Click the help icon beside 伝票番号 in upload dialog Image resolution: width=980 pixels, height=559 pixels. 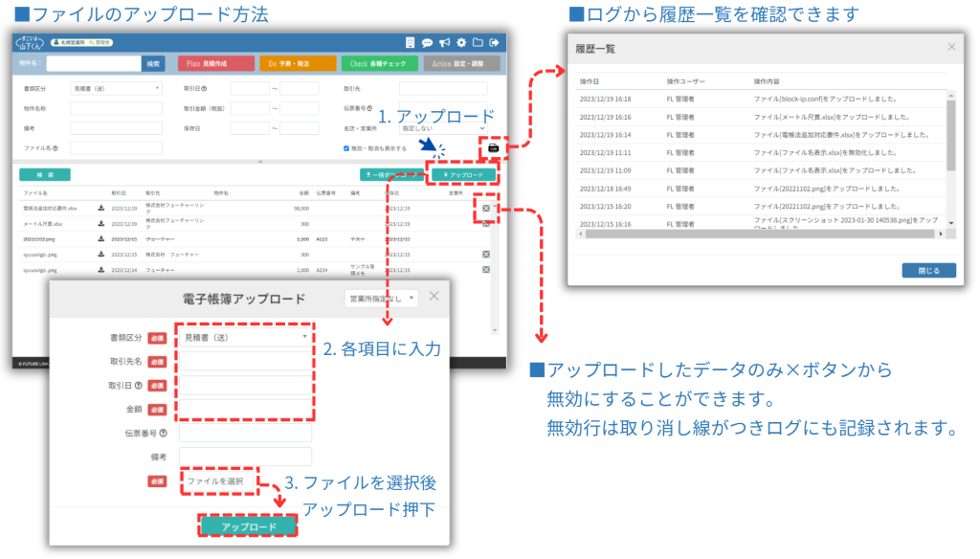(163, 434)
